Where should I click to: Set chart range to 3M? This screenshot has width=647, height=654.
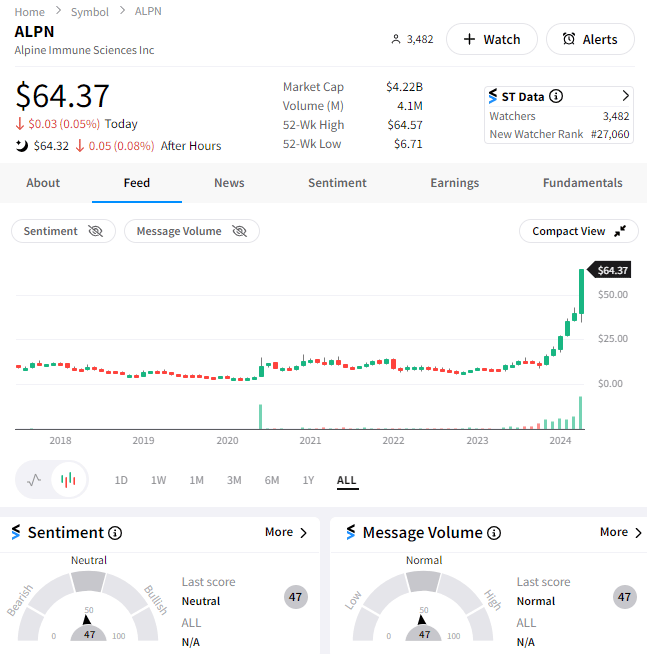tap(234, 480)
